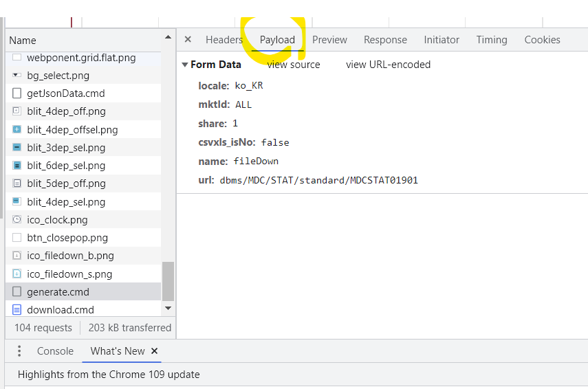Click the ico_clock.png clock icon
Screen dimensions: 588x389
coord(17,220)
